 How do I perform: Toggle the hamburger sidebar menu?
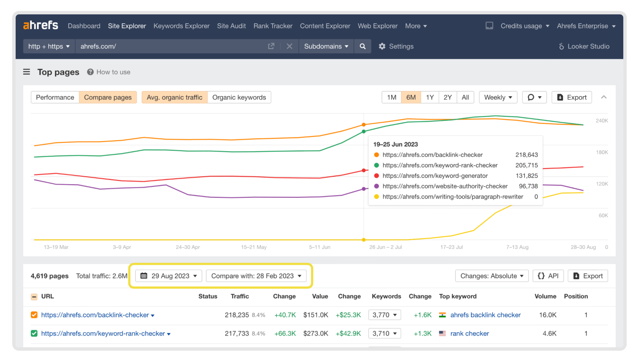click(27, 72)
